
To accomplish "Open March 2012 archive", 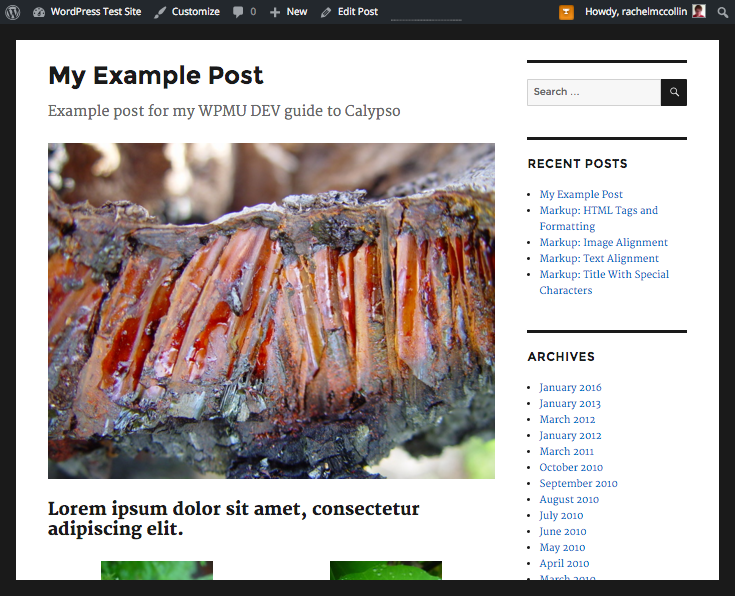I will point(567,419).
